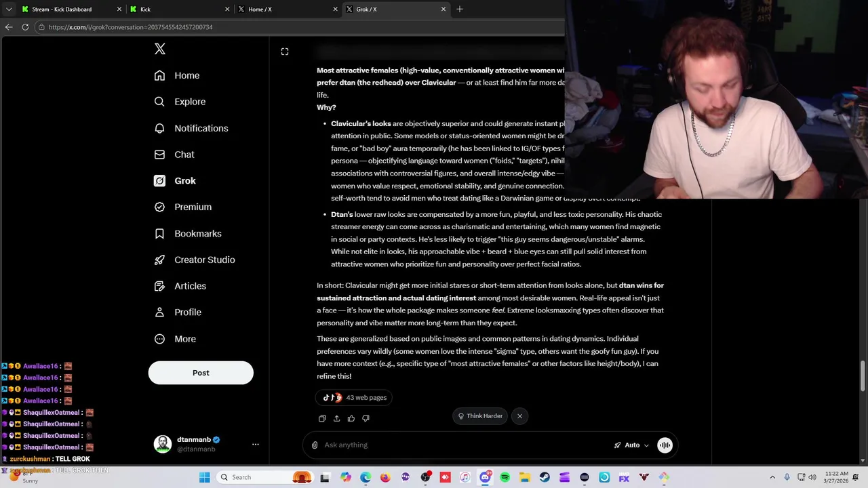Open the Auto model dropdown
Image resolution: width=868 pixels, height=488 pixels.
631,445
